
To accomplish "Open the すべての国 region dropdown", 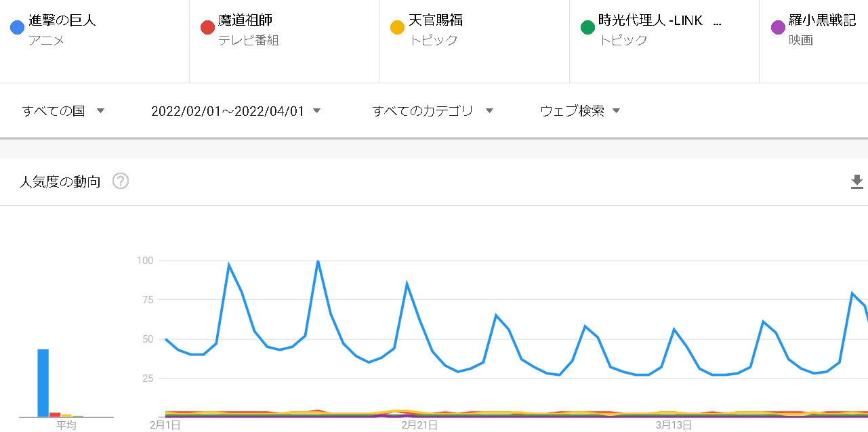I will (x=63, y=111).
